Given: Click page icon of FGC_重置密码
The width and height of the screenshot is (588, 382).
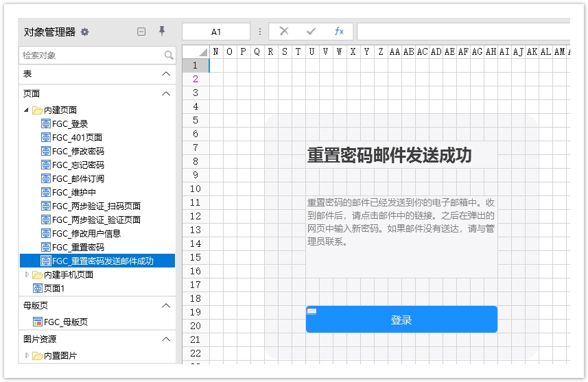Looking at the screenshot, I should [46, 247].
